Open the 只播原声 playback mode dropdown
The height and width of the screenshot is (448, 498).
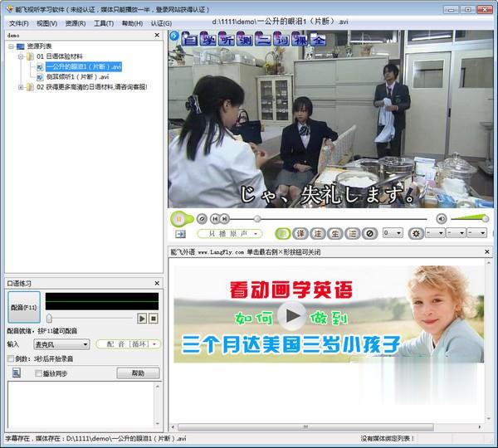[230, 234]
